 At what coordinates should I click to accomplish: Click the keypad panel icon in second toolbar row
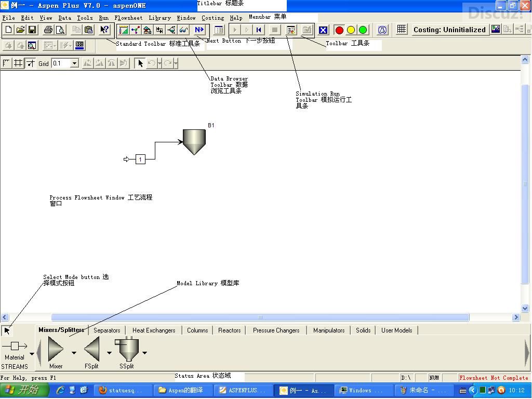tap(79, 45)
